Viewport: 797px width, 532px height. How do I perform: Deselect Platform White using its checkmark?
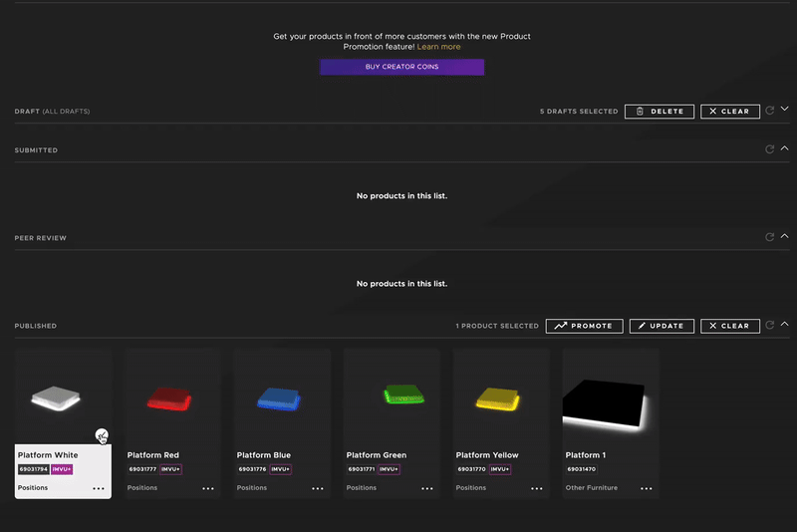102,435
